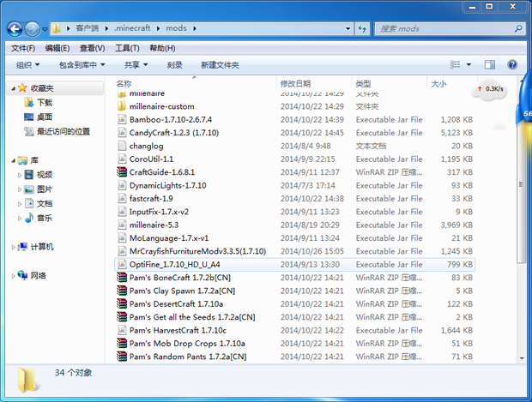This screenshot has width=532, height=402.
Task: Select the fastcraft-1.9 jar icon
Action: 122,199
